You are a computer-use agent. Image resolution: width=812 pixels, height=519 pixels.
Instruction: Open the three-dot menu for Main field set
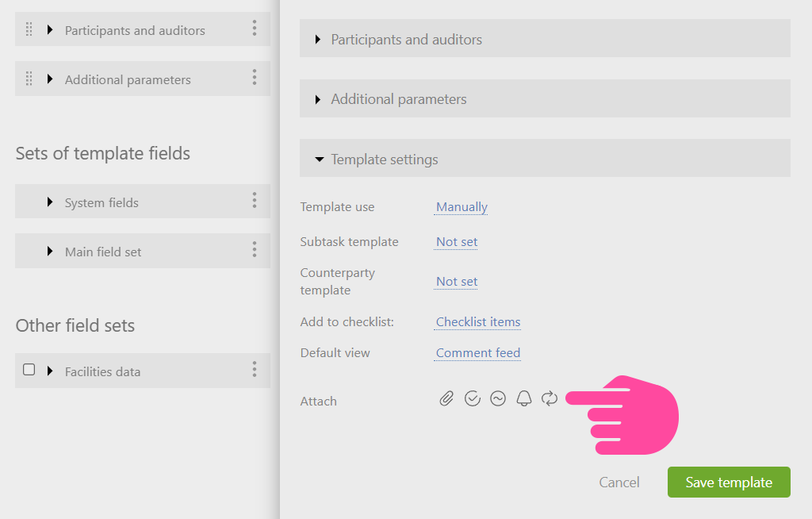[255, 250]
